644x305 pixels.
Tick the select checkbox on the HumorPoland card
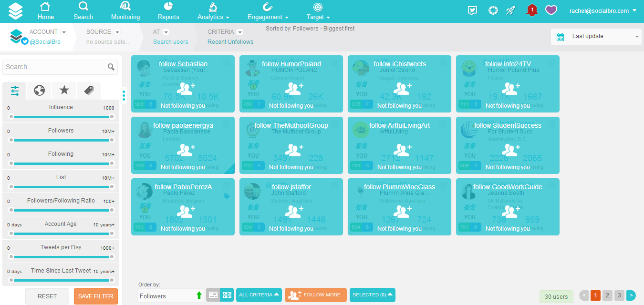click(x=335, y=62)
